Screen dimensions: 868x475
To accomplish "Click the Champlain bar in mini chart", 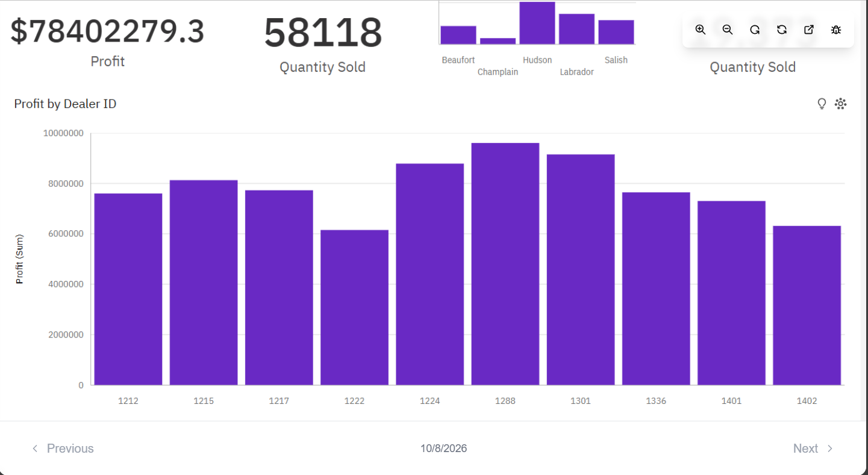I will [498, 41].
